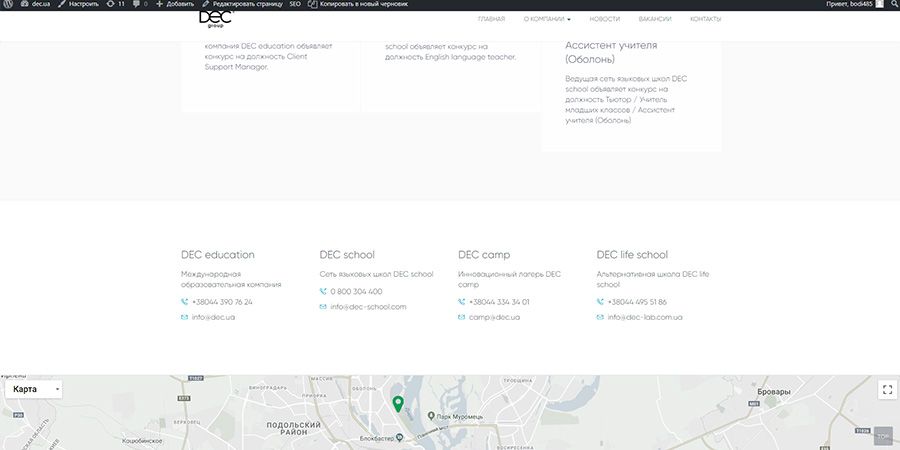Open the Карта map type dropdown
The image size is (900, 450).
tap(34, 389)
